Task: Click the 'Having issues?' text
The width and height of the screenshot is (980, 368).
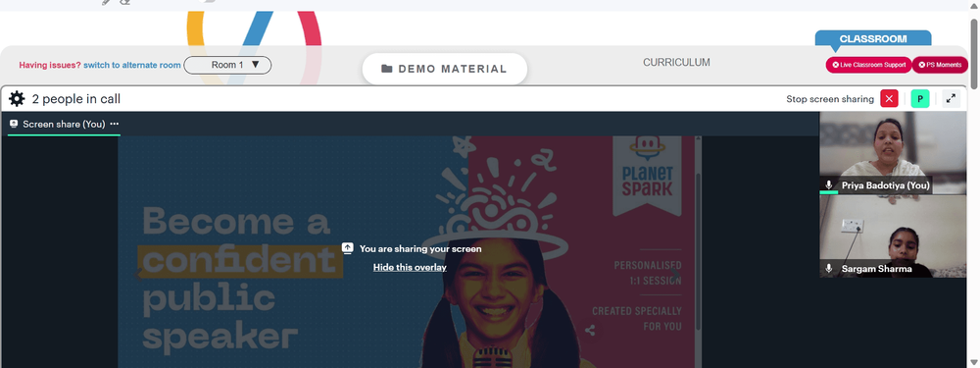Action: pyautogui.click(x=50, y=65)
